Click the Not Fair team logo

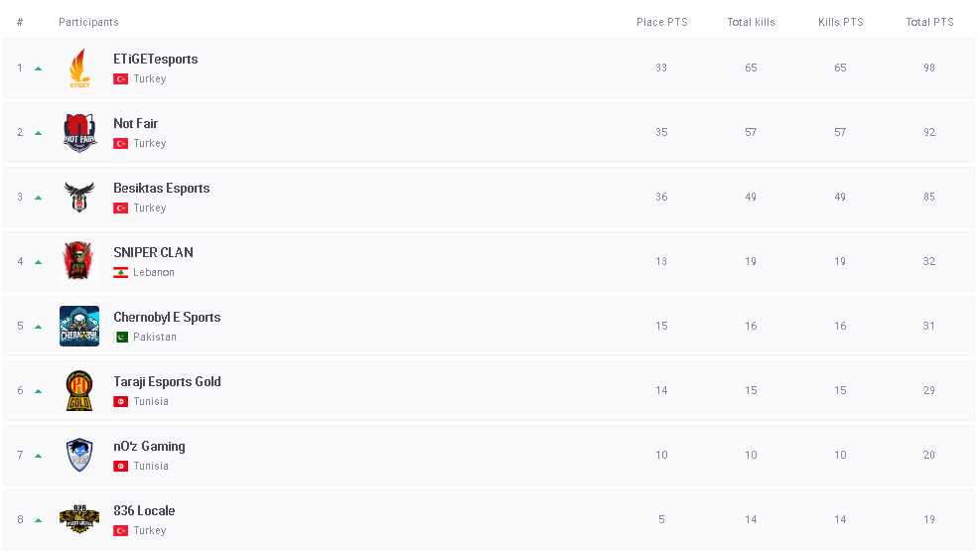pyautogui.click(x=79, y=133)
